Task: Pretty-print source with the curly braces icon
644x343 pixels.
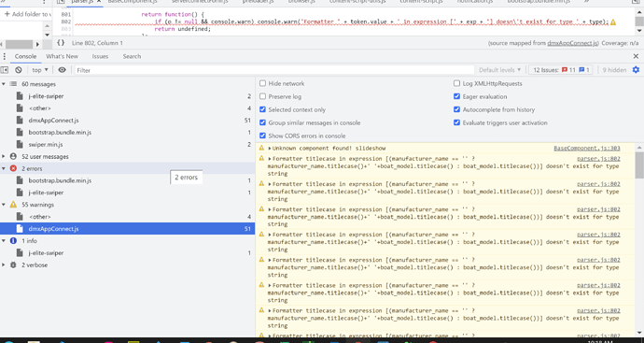Action: (61, 43)
